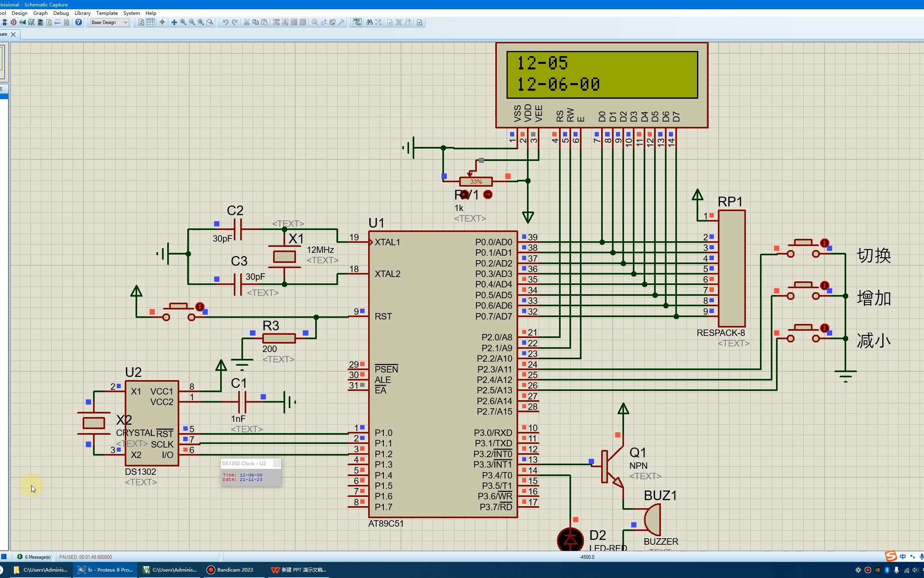924x578 pixels.
Task: Open the Design menu
Action: coord(19,13)
